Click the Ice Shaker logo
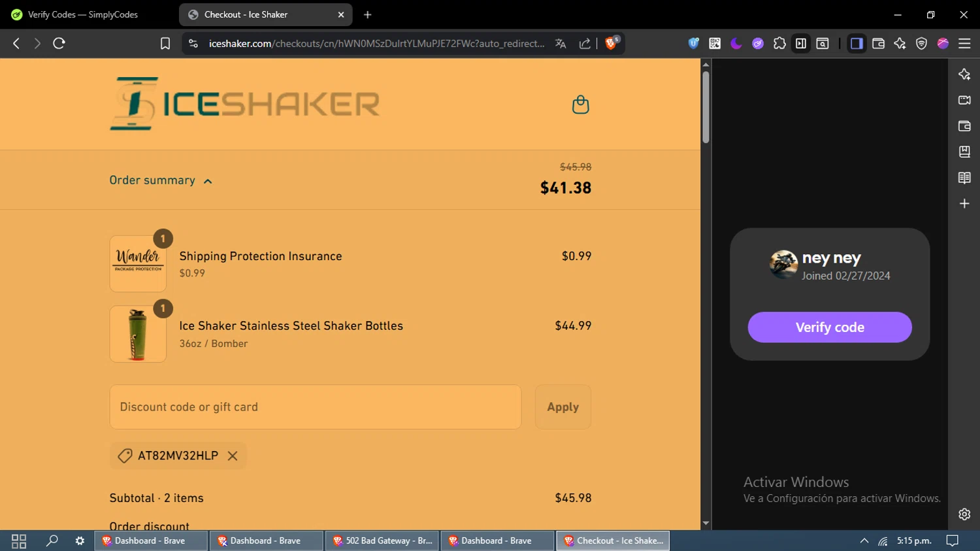 (245, 103)
